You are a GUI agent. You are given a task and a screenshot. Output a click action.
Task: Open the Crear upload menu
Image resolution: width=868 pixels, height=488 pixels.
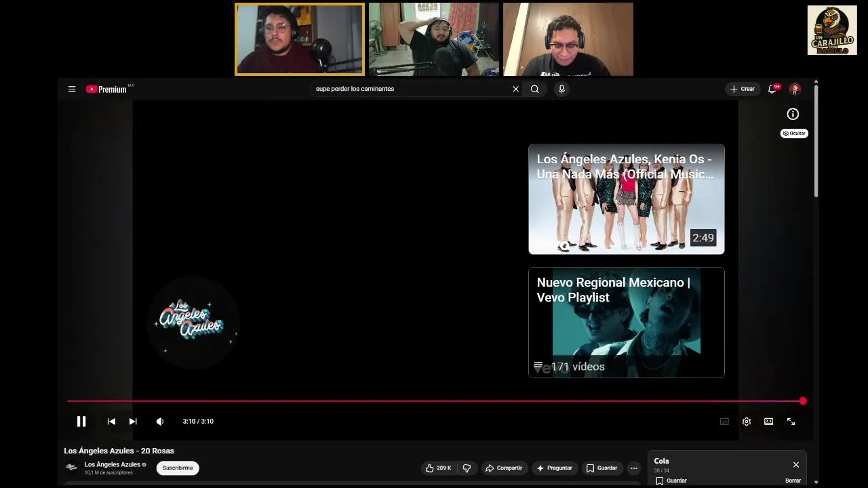pyautogui.click(x=742, y=89)
